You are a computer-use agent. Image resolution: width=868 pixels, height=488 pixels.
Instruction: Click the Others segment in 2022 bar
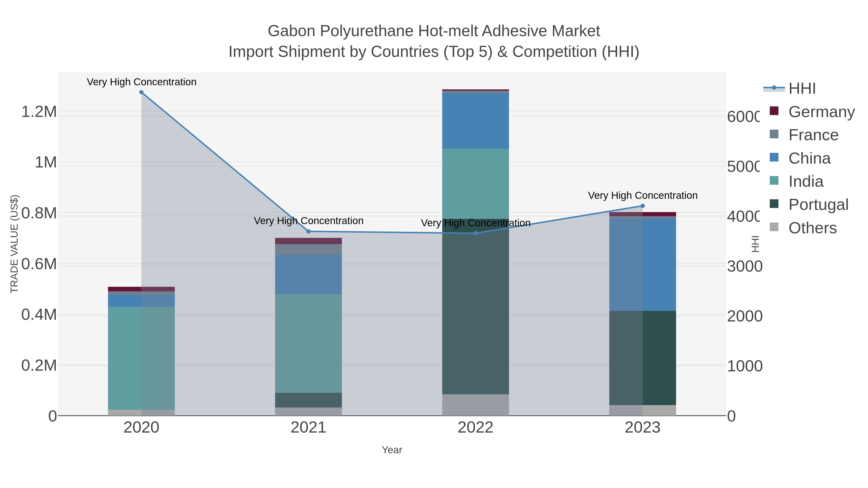tap(475, 405)
